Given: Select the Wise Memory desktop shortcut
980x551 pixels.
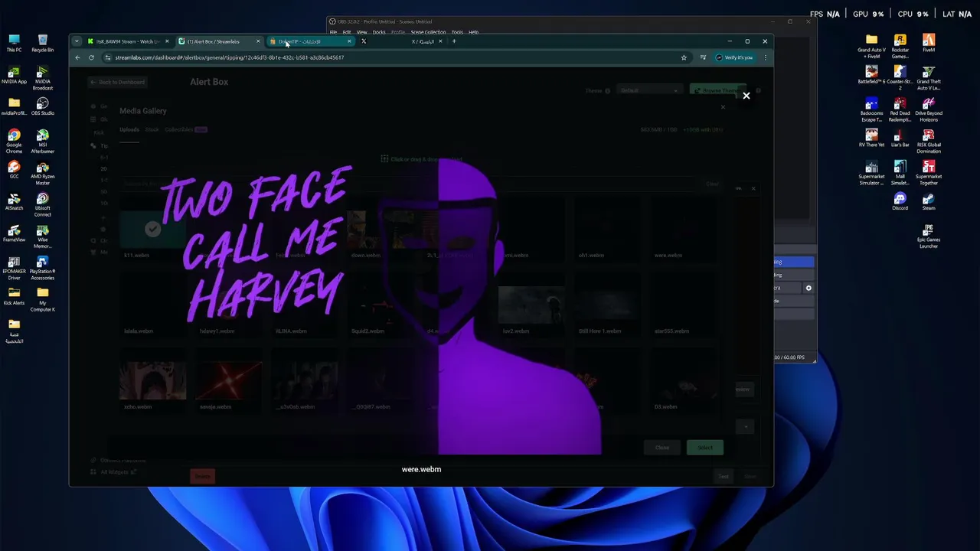Looking at the screenshot, I should (43, 236).
